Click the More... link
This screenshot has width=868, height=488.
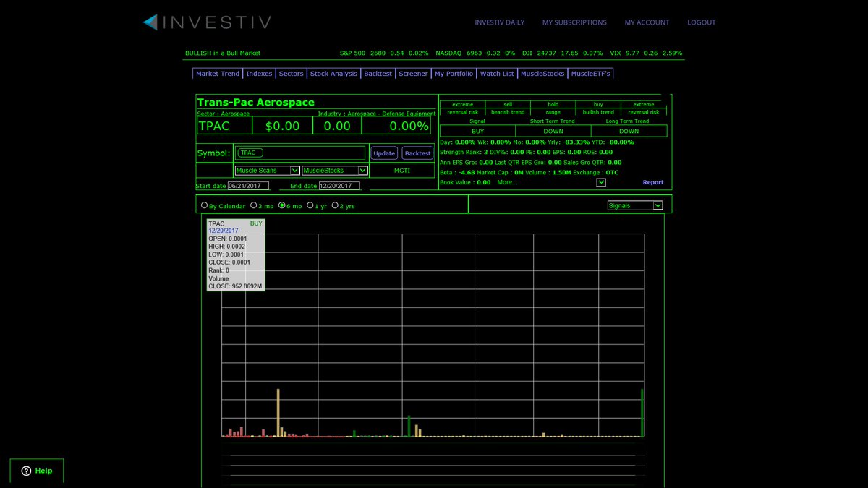(x=507, y=182)
